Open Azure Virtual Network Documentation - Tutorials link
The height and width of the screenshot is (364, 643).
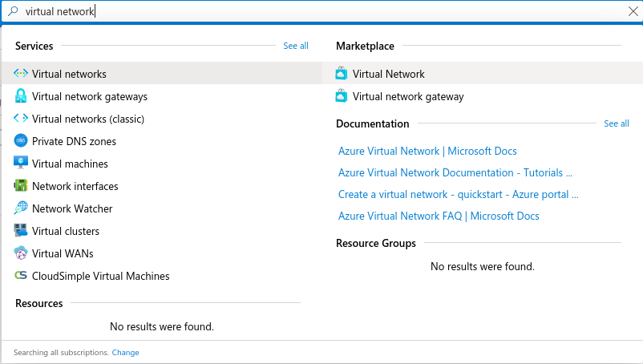455,172
